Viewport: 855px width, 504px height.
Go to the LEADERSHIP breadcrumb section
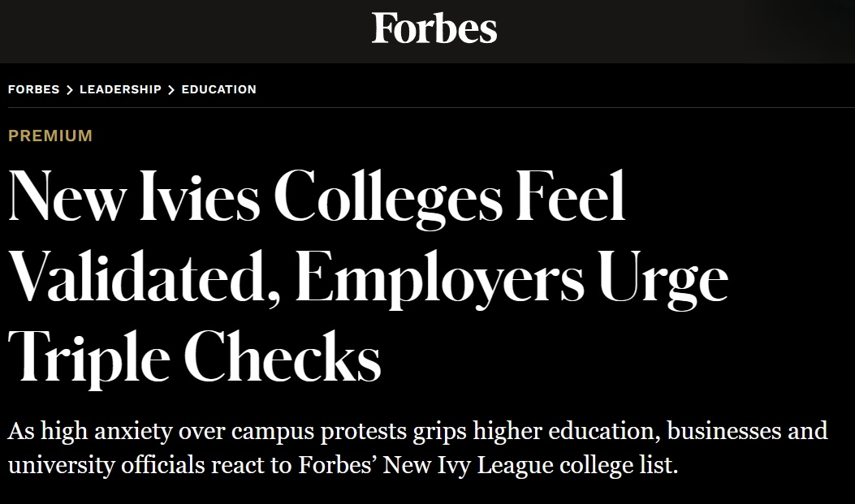pos(120,90)
